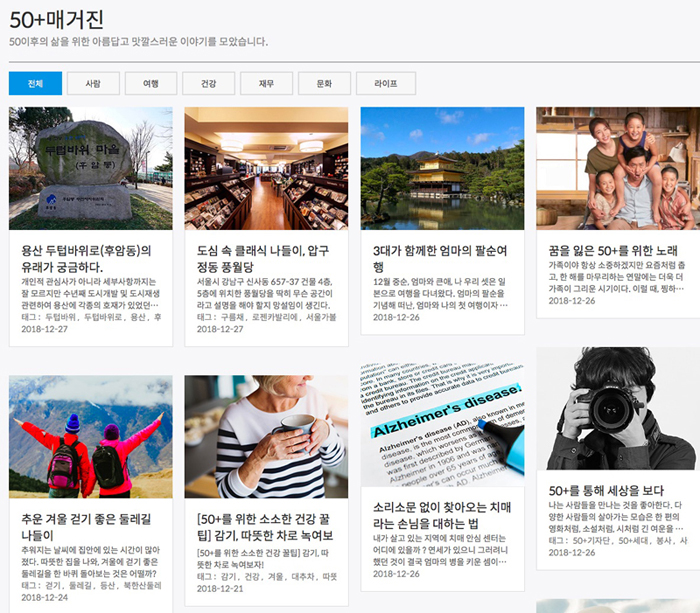Filter articles by 건강 tab

[208, 83]
